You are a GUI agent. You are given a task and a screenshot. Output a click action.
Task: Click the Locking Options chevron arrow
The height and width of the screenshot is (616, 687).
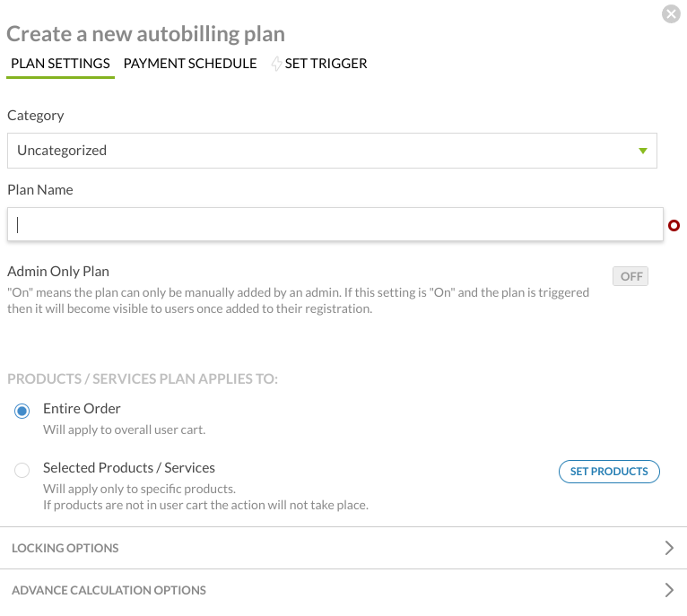coord(669,548)
